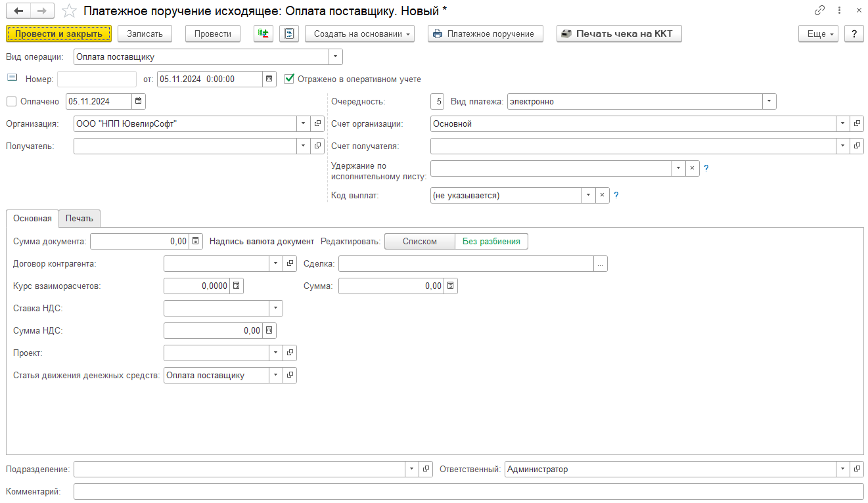Screen dimensions: 868x503
Task: Open calendar for the Оплачено date
Action: [x=139, y=101]
